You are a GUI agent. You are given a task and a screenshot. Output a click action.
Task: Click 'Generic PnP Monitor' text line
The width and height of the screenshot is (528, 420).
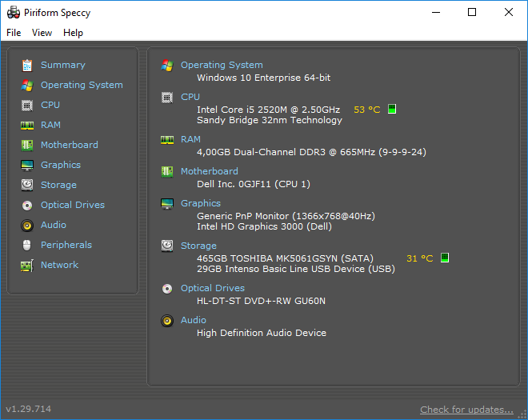tap(286, 216)
